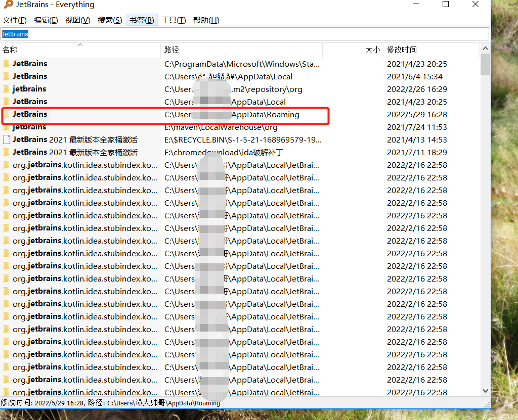Click path cell E:\maven\LocalWarehouse\org
518x420 pixels.
point(221,127)
